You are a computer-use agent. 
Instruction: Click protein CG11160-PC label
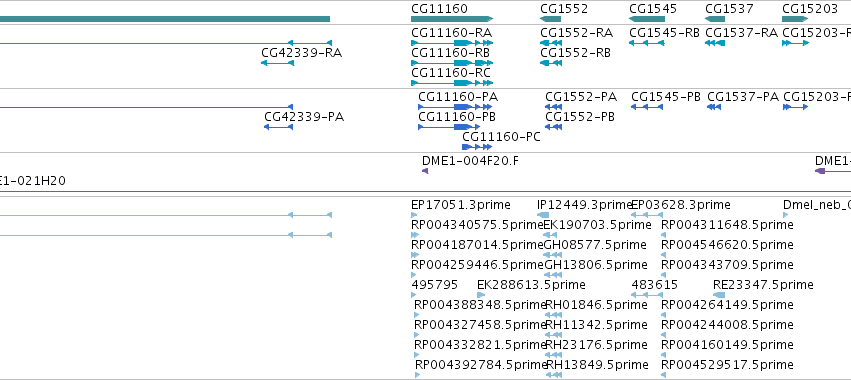(501, 137)
